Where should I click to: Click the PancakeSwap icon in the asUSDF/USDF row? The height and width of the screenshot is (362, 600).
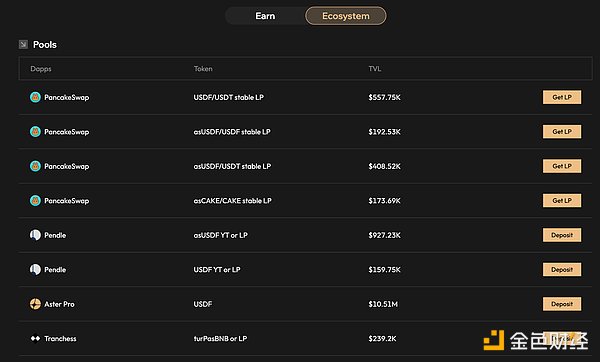[35, 132]
